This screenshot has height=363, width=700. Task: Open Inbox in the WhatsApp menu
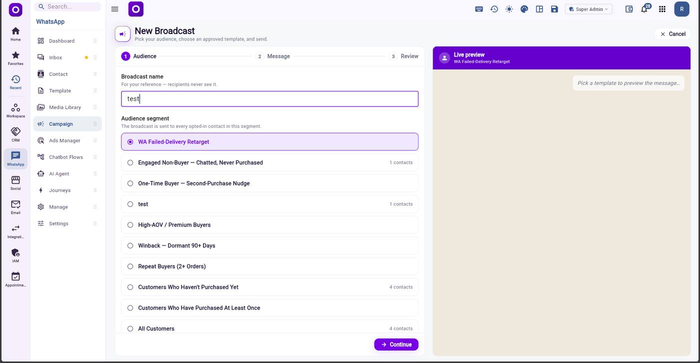click(67, 57)
